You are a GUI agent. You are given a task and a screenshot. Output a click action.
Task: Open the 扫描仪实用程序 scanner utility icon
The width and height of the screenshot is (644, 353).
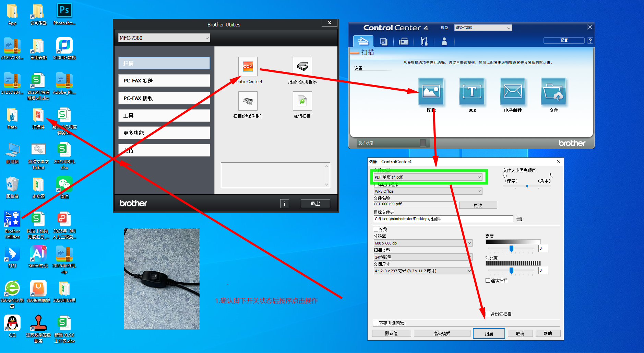click(302, 67)
